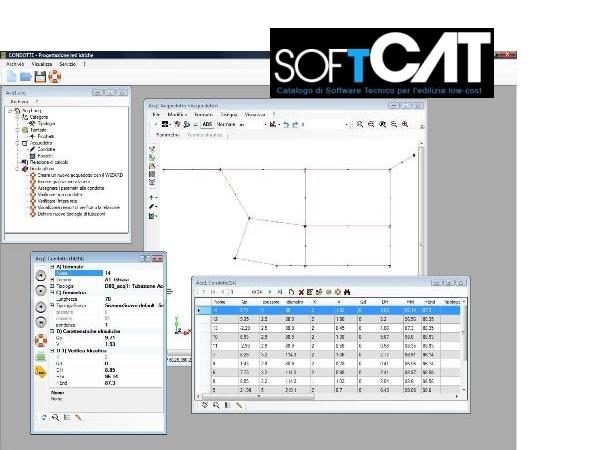
Task: Click the redo arrow in drawing toolbar
Action: [295, 124]
